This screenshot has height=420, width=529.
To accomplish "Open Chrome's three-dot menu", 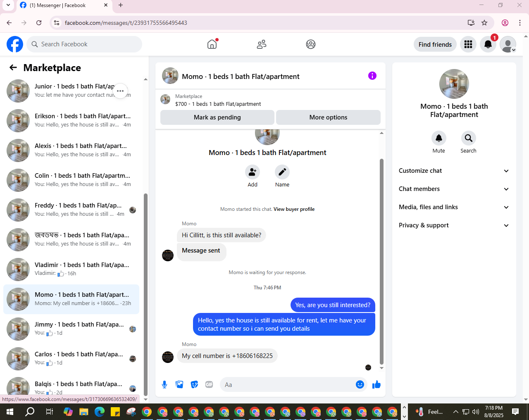I will 520,23.
